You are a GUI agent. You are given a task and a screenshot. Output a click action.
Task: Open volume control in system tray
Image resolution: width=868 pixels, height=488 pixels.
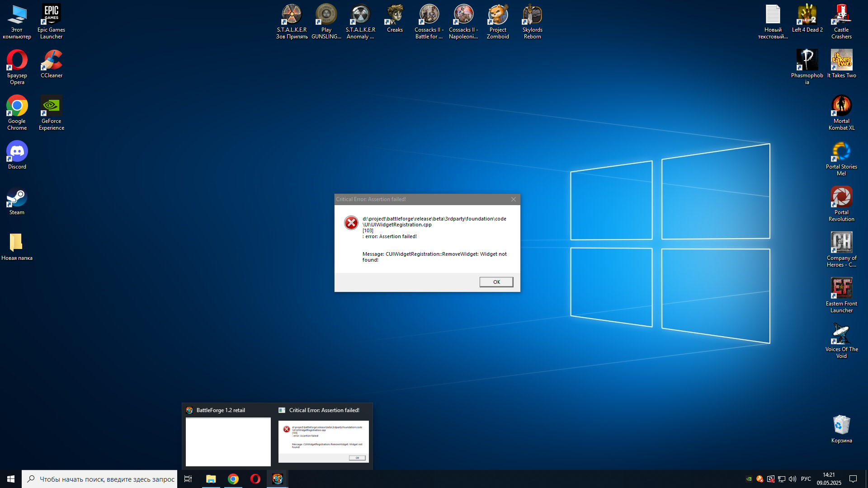click(792, 479)
